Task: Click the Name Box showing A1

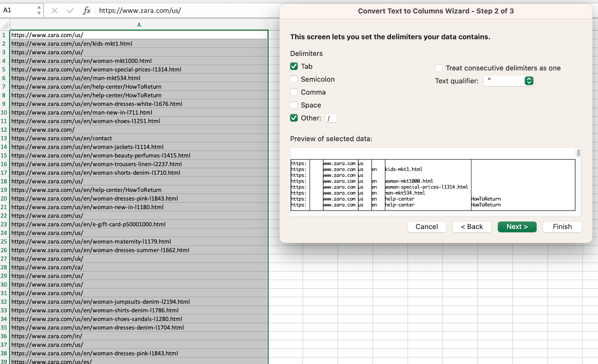Action: [19, 10]
